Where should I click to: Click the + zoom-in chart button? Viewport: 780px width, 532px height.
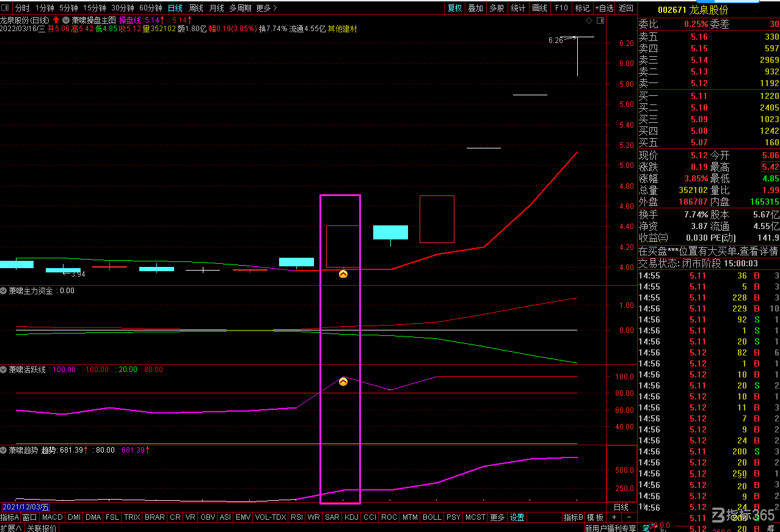point(614,517)
